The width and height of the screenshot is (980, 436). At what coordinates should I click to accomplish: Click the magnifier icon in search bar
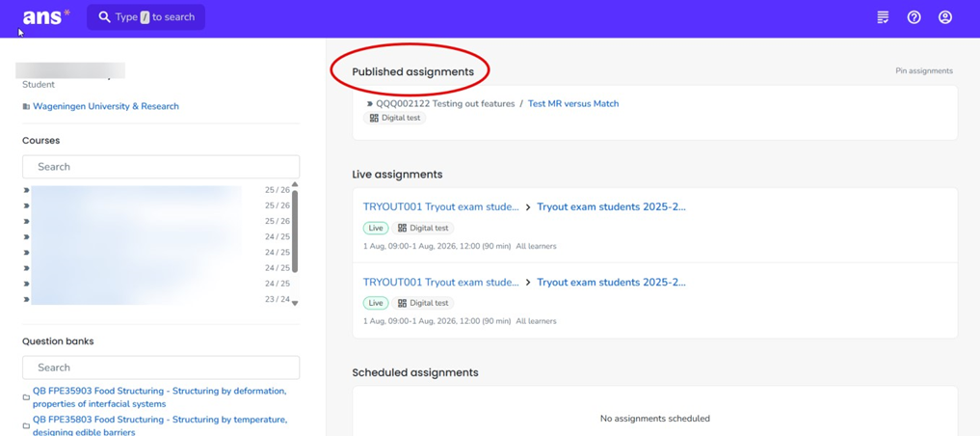[x=104, y=17]
